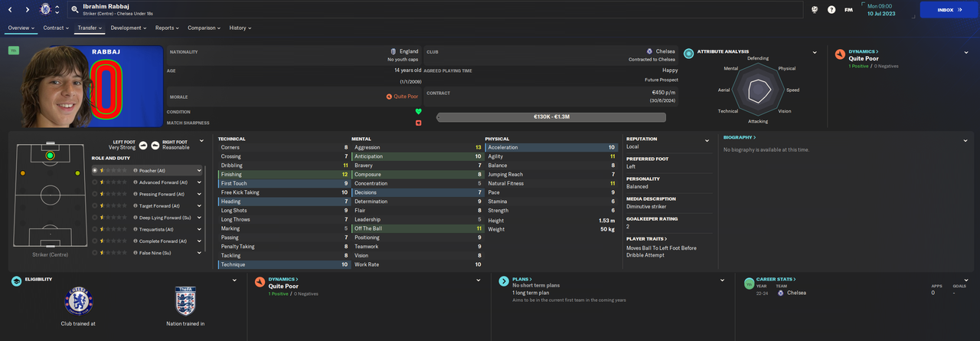The height and width of the screenshot is (341, 980).
Task: Open the Comparison tab menu
Action: (204, 28)
